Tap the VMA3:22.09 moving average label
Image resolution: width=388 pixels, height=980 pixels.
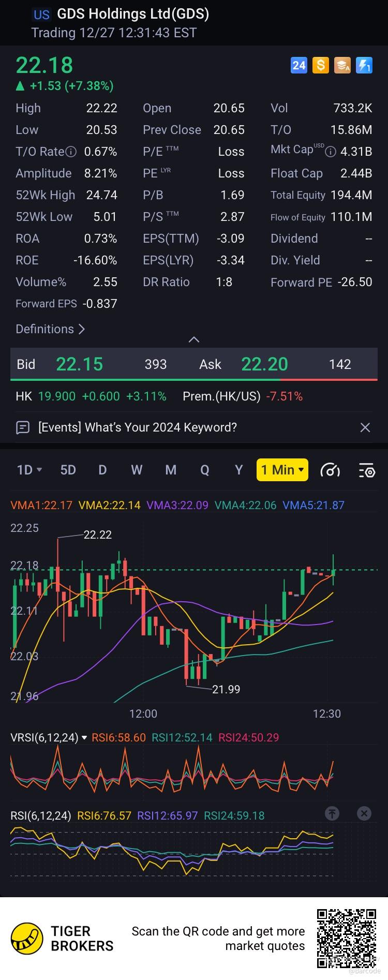point(177,505)
